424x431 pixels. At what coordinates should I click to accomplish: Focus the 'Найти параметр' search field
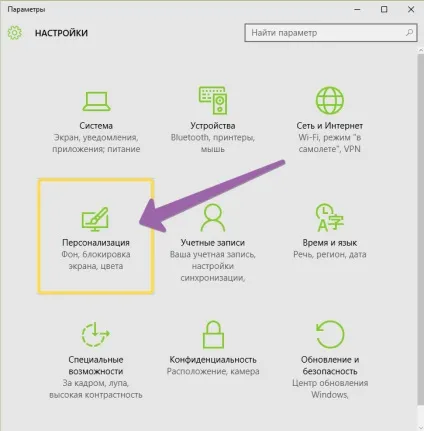tap(331, 32)
